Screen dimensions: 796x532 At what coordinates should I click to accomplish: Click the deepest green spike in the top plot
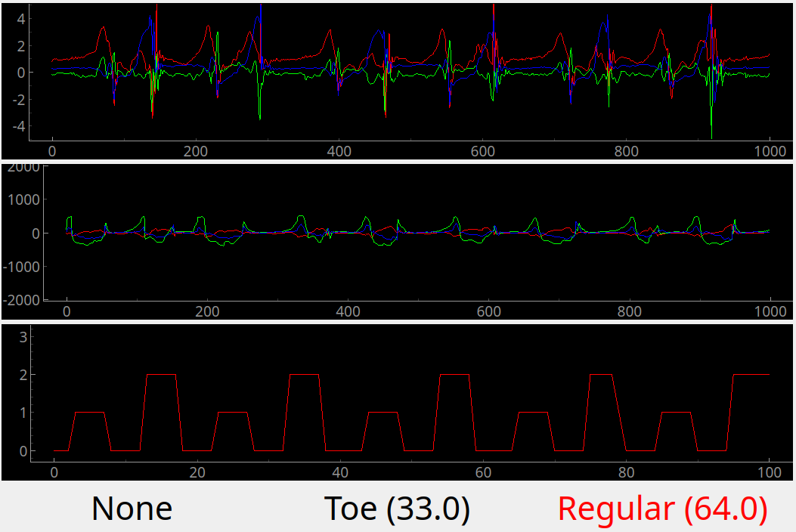(711, 135)
